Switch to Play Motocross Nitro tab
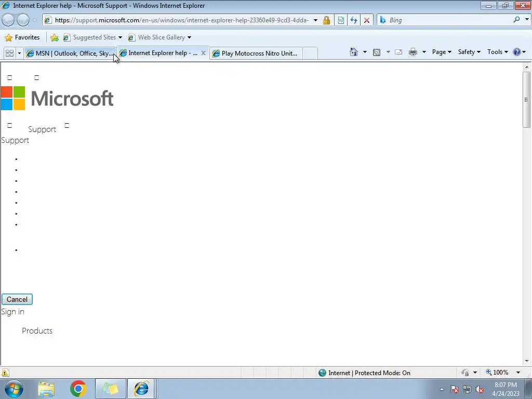The image size is (532, 399). [x=256, y=54]
